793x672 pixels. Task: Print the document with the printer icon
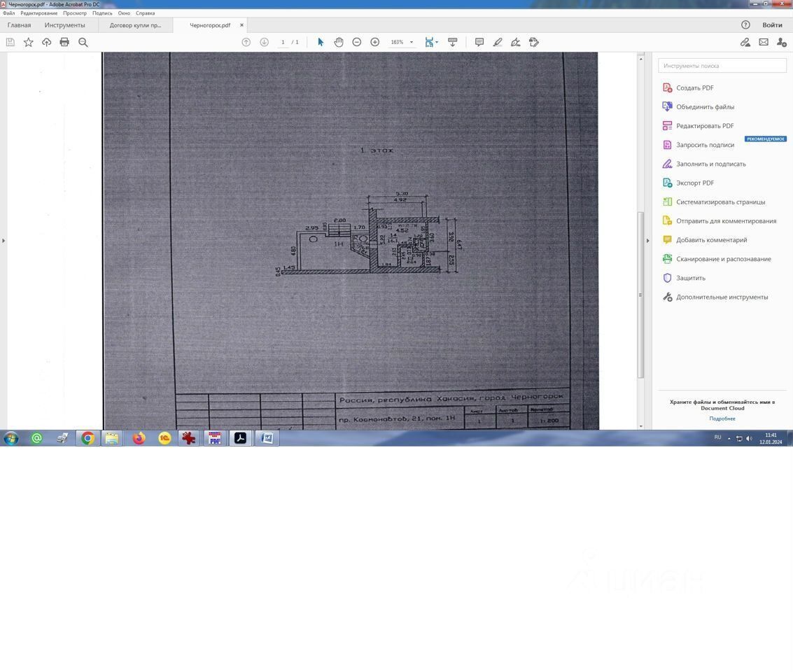pos(64,43)
